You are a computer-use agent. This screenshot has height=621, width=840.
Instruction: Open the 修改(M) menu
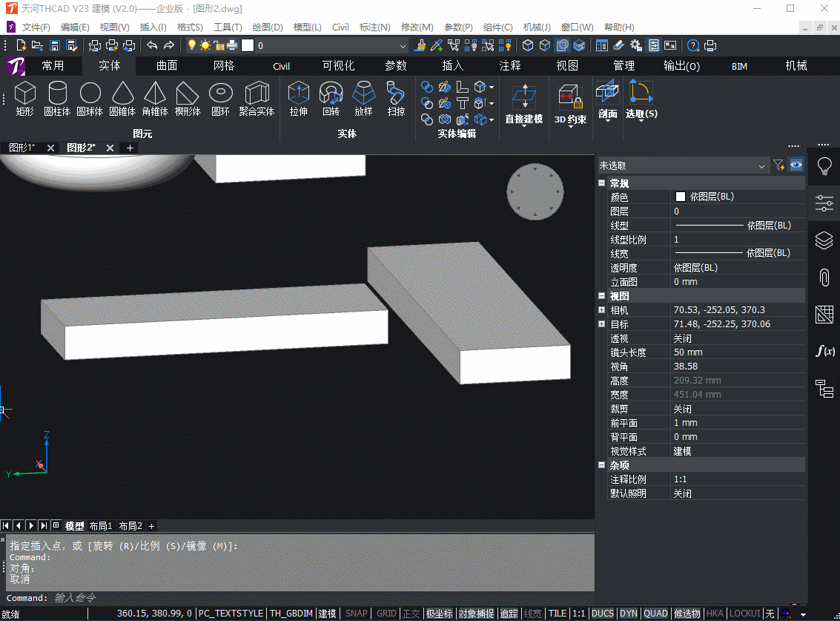coord(417,27)
